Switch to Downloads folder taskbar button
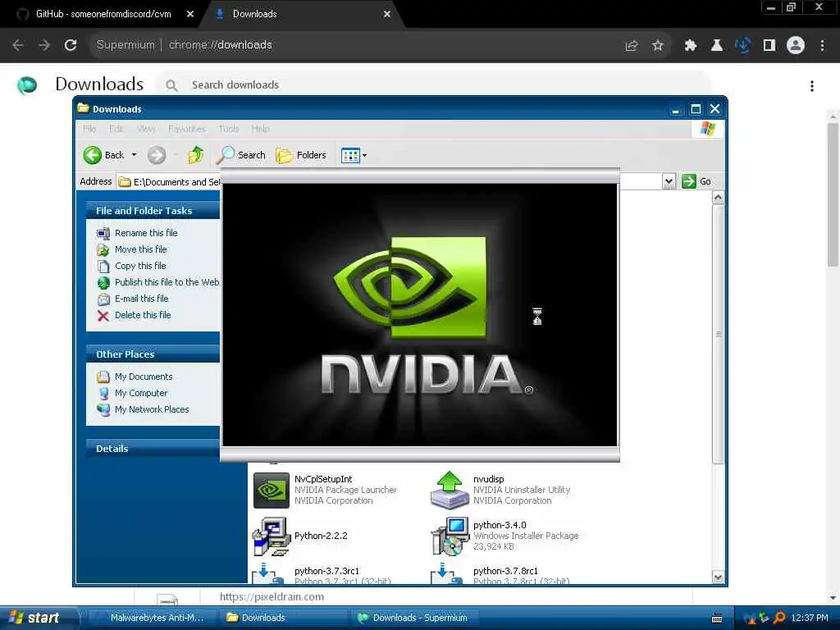 click(284, 619)
